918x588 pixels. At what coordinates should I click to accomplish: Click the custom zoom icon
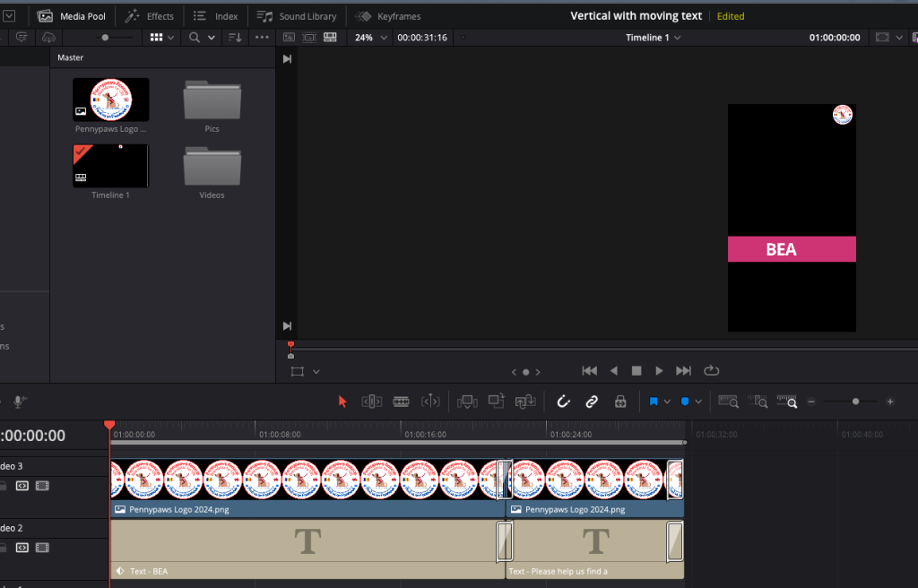click(x=787, y=402)
